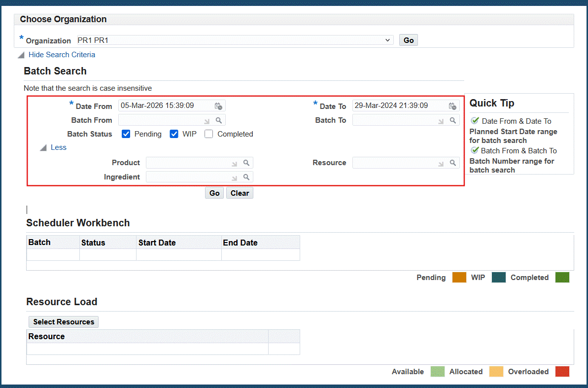Click the Scheduler Workbench heading
The width and height of the screenshot is (588, 388).
click(78, 223)
